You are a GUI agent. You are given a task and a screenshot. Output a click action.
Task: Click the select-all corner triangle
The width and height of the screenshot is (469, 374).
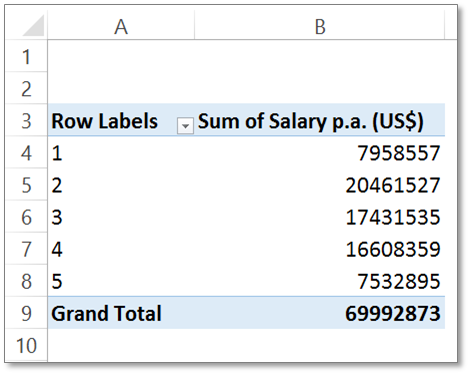click(x=33, y=25)
